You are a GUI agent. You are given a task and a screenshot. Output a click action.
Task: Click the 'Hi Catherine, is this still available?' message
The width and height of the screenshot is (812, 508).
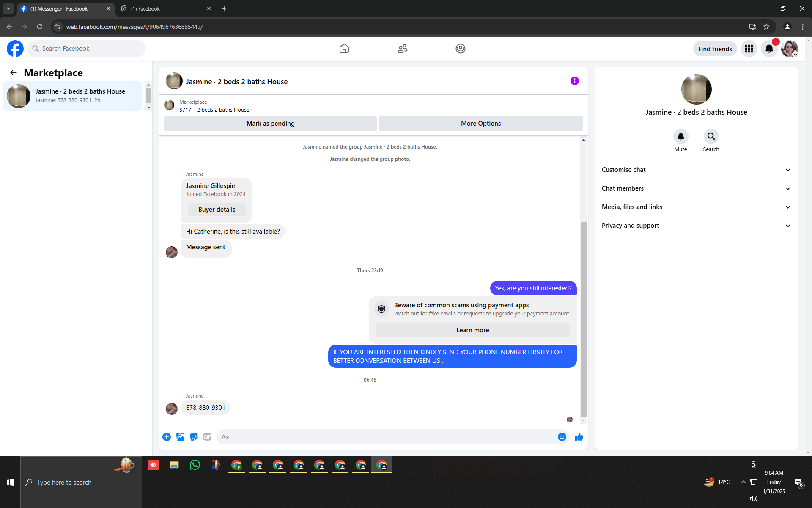coord(233,232)
